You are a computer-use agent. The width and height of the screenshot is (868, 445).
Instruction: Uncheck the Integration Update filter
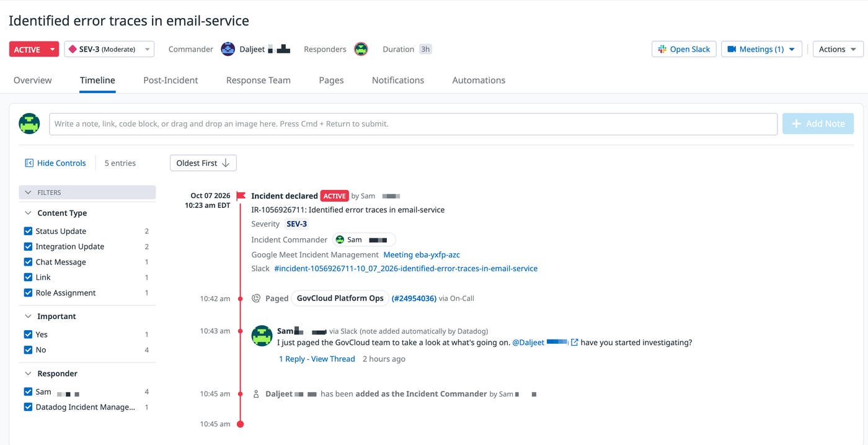click(x=28, y=246)
